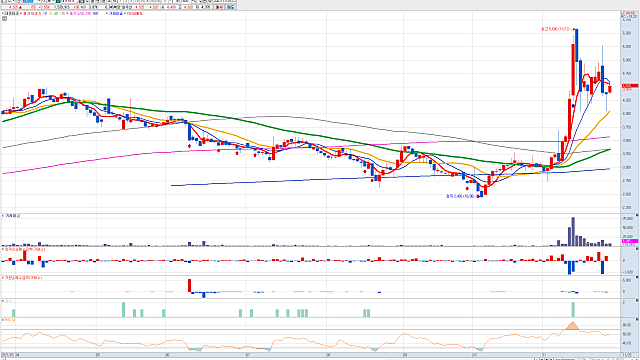640x360 pixels.
Task: Click the 5.00 level on the price axis
Action: point(627,60)
